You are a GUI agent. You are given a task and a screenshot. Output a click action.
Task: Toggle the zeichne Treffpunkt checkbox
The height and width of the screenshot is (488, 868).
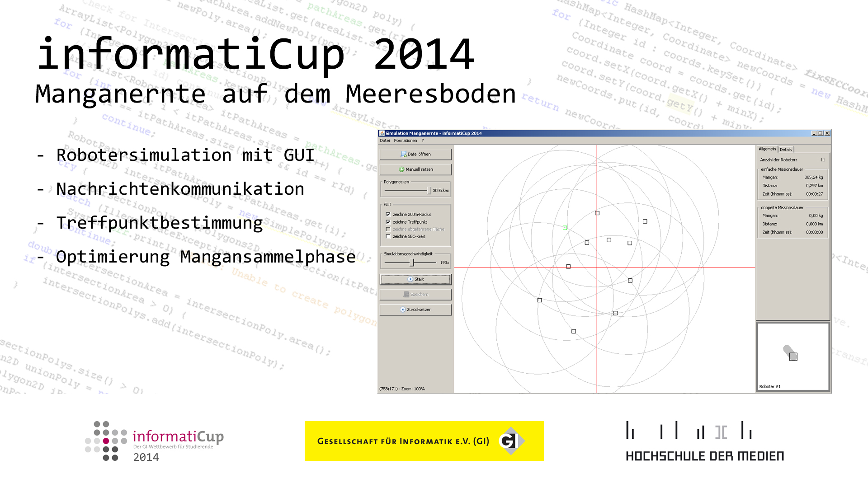(x=388, y=222)
